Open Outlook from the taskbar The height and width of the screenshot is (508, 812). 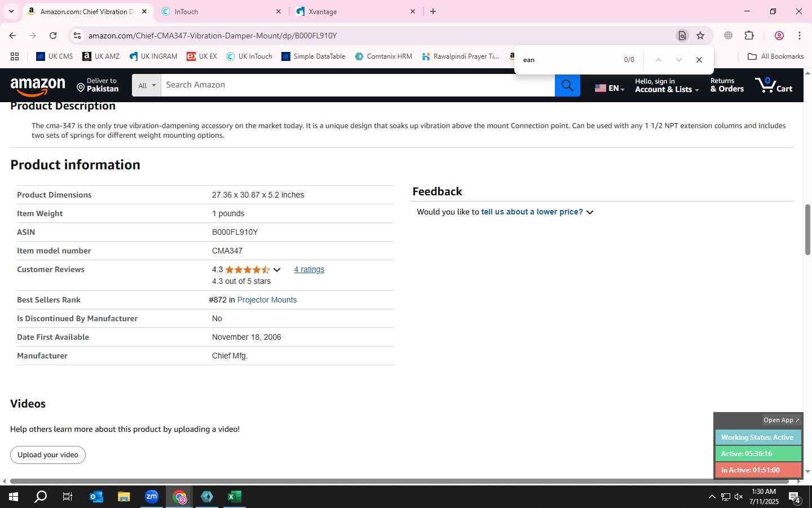pyautogui.click(x=96, y=497)
